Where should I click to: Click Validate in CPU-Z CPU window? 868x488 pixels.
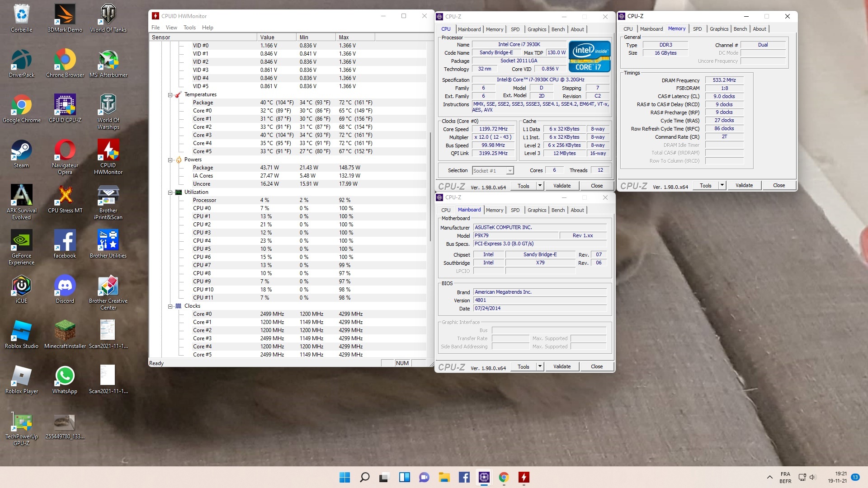coord(561,186)
